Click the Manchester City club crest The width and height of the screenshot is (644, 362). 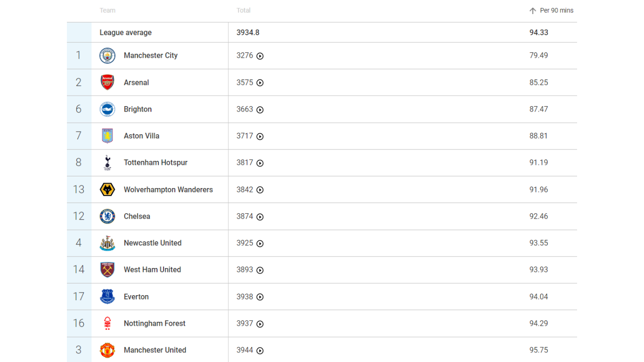pyautogui.click(x=107, y=56)
